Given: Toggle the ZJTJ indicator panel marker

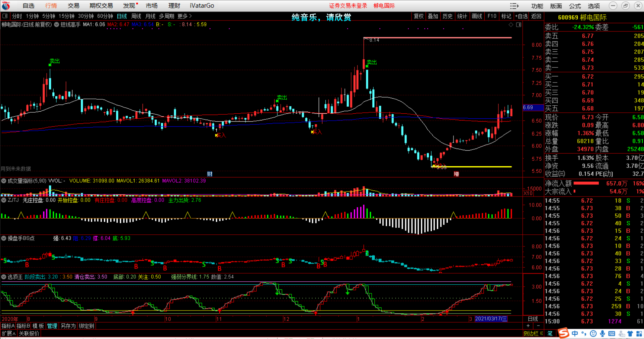Looking at the screenshot, I should pos(4,200).
